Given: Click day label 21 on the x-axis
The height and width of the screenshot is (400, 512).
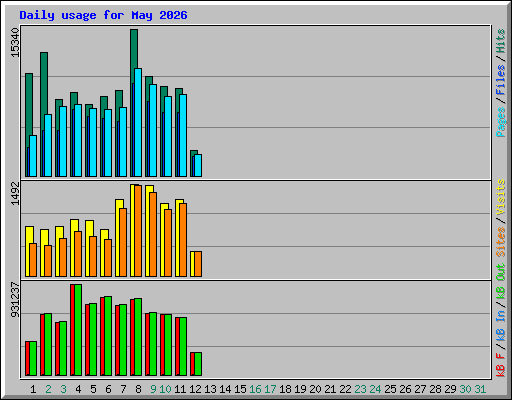Looking at the screenshot, I should 330,389.
